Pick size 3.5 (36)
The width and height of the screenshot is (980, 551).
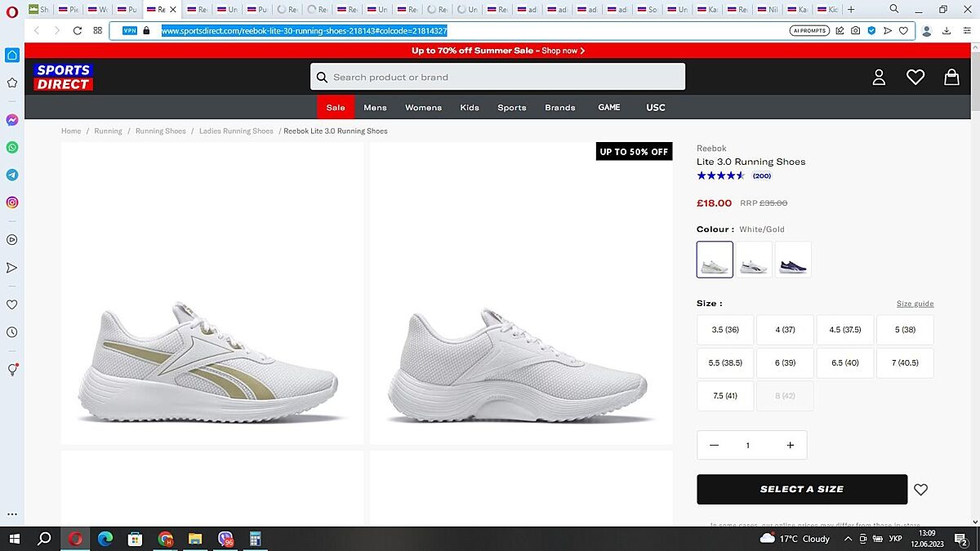724,330
